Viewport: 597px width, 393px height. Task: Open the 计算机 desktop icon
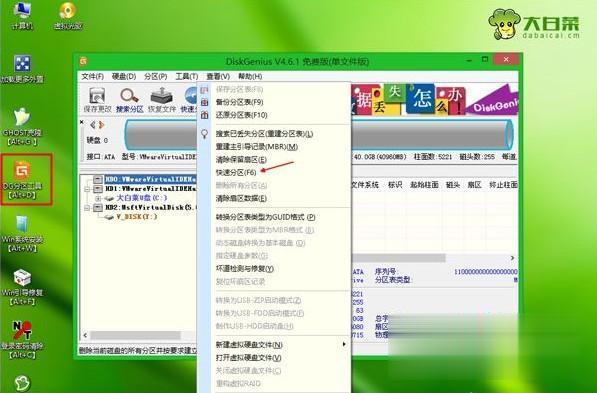(22, 16)
